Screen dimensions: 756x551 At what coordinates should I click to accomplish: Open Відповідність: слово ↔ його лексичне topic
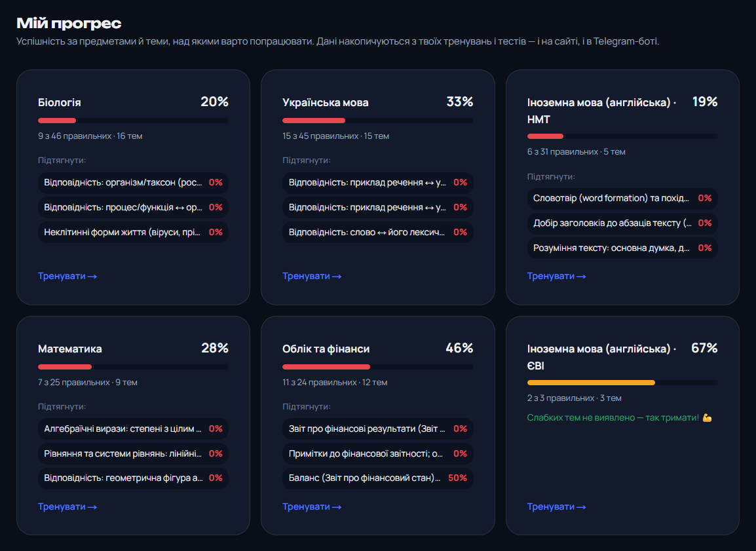click(377, 233)
